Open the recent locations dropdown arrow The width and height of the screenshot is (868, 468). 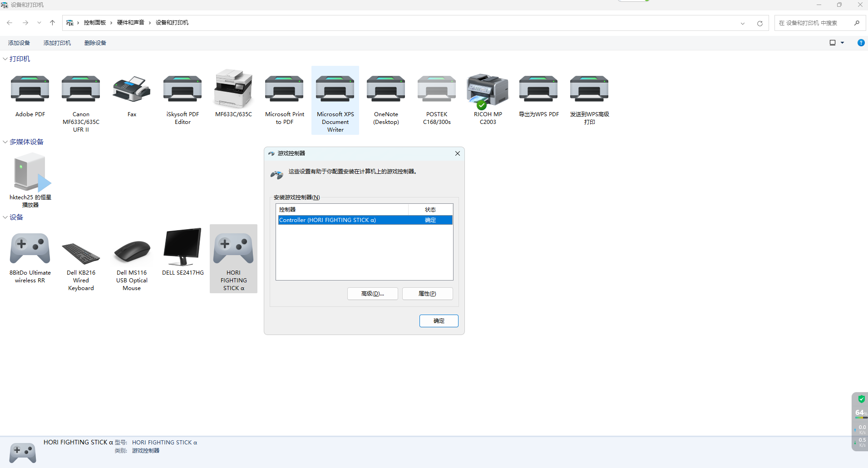click(39, 23)
